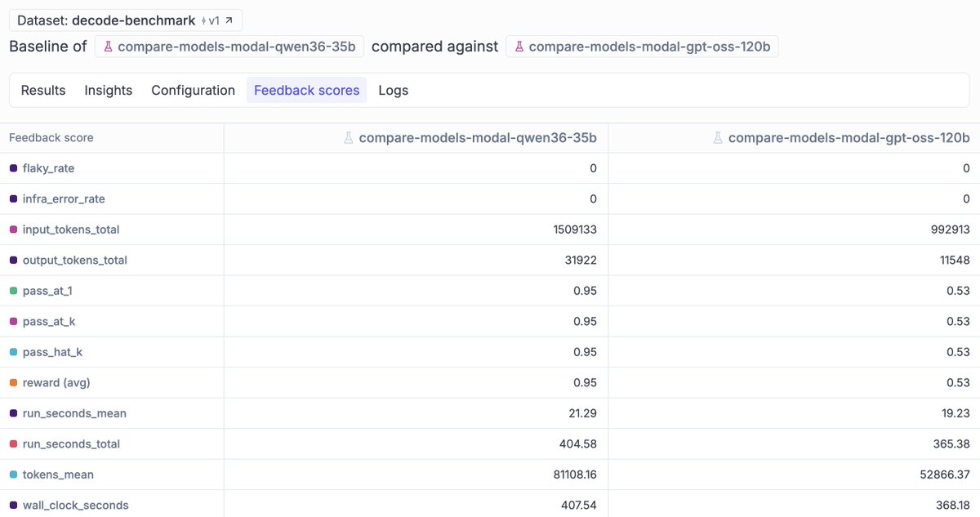Click the run_seconds_mean value 19.23
The height and width of the screenshot is (517, 980).
click(956, 413)
